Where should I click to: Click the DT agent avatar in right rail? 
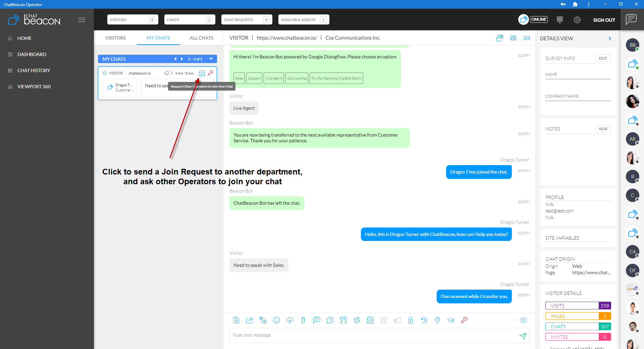point(633,270)
